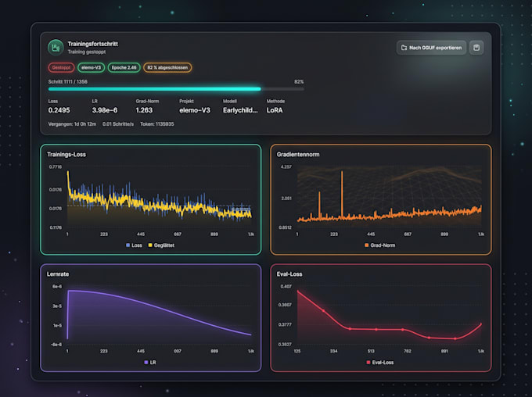The image size is (532, 397).
Task: Click the Gradientennorm chart title
Action: [x=298, y=155]
